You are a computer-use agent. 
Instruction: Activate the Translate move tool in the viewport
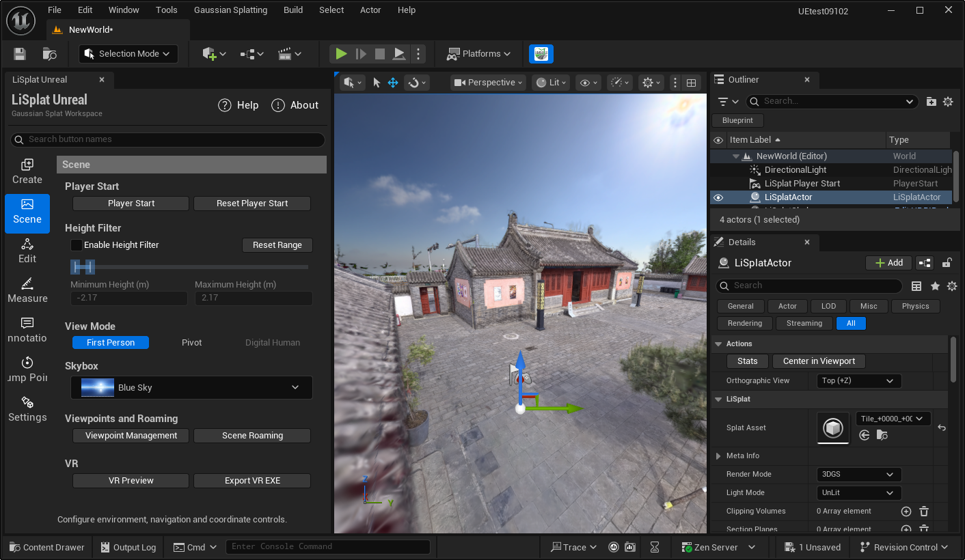(393, 83)
